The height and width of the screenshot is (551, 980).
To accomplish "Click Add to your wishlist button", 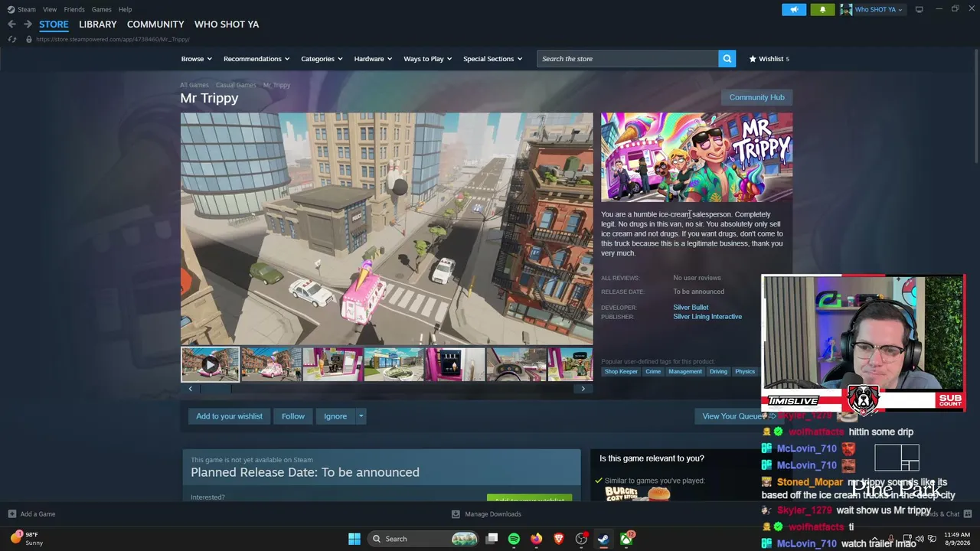I will coord(229,416).
